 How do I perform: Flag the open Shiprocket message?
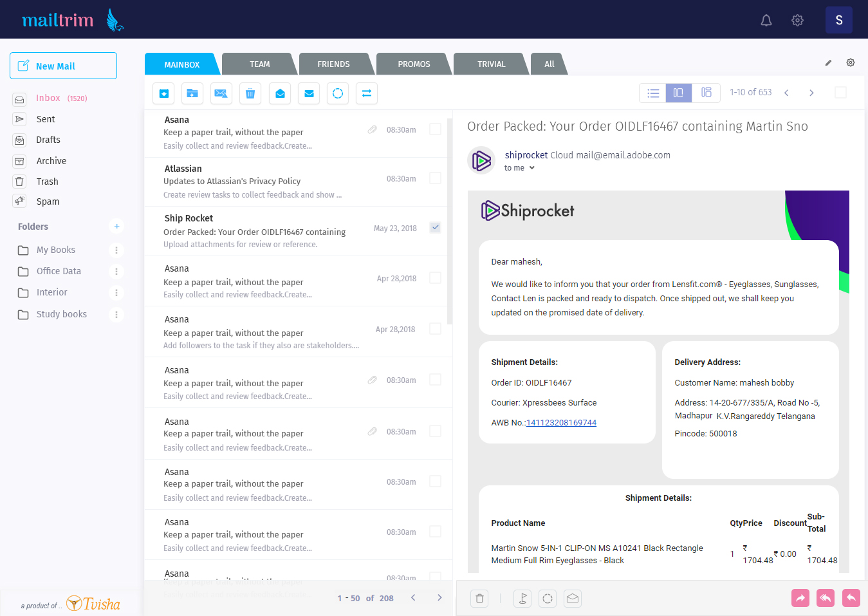522,599
